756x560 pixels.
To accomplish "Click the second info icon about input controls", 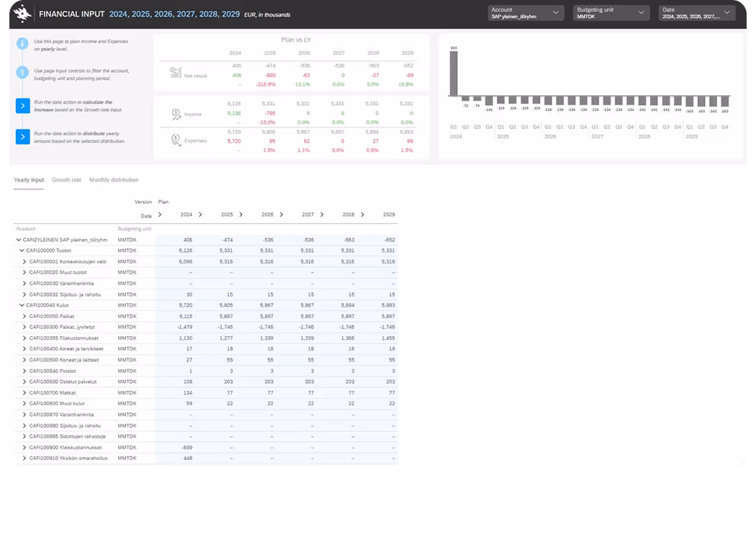I will coord(22,73).
